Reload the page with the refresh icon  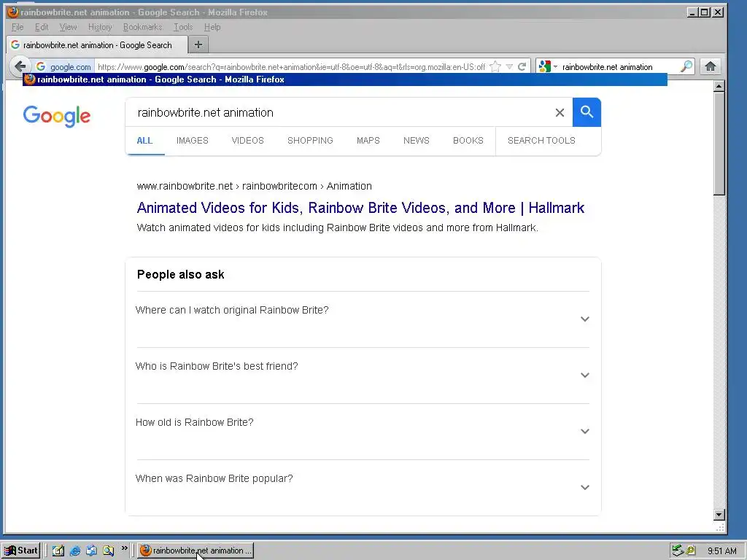tap(522, 66)
